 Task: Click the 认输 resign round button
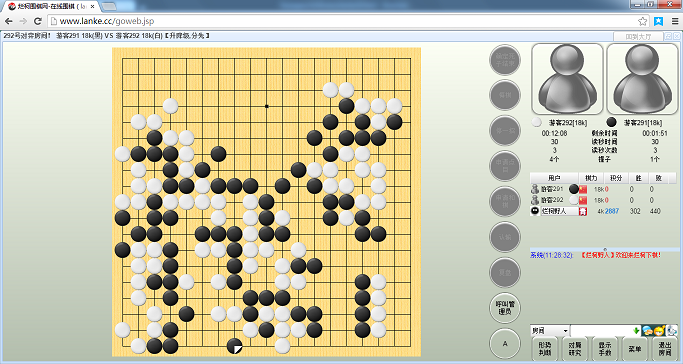pyautogui.click(x=505, y=237)
